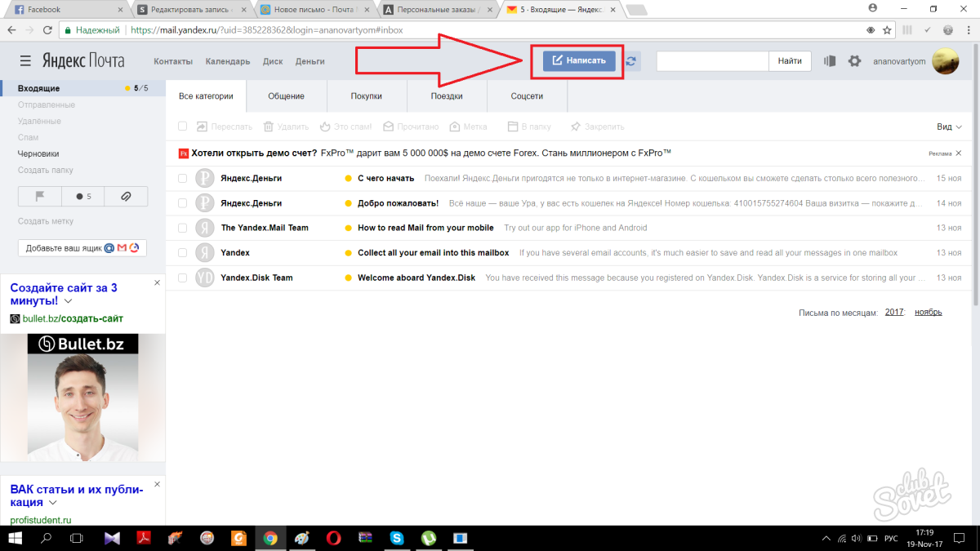Tick the checkbox for Yandex.Disk Team email

click(183, 278)
